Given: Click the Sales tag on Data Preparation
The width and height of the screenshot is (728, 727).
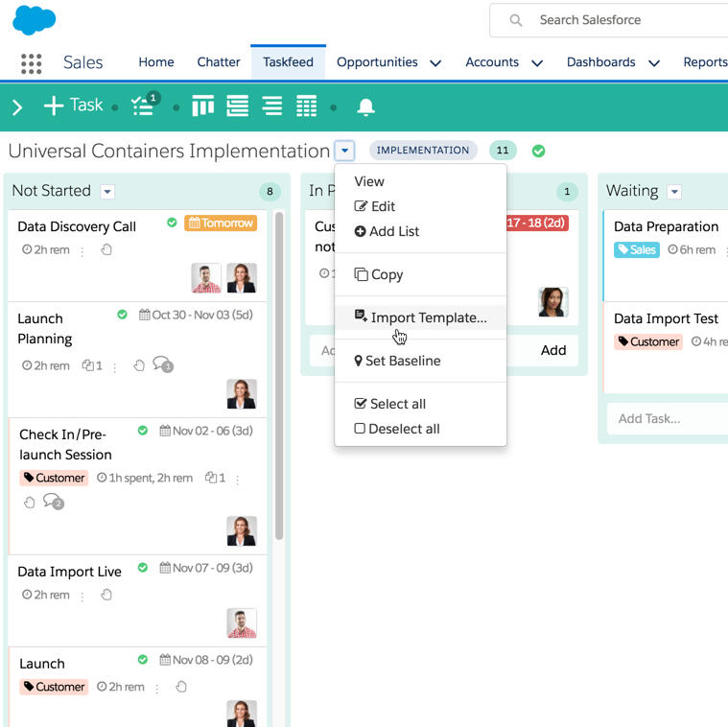Looking at the screenshot, I should [637, 249].
